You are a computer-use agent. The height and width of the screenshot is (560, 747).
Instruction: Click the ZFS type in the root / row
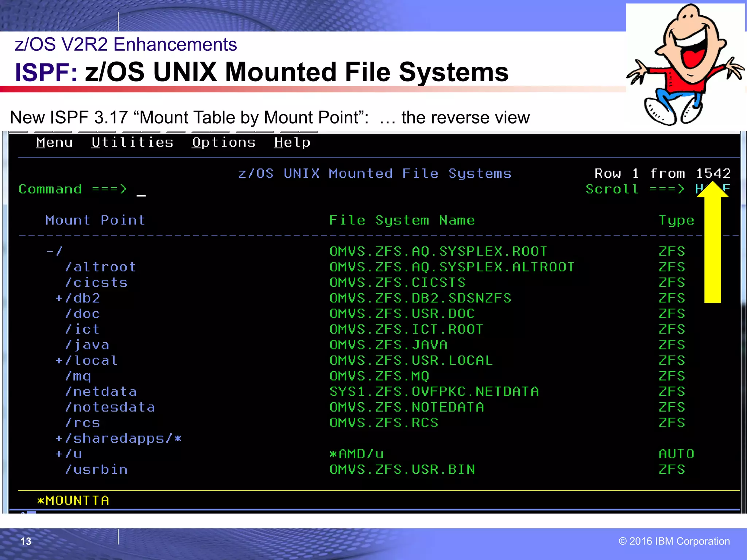[x=672, y=251]
